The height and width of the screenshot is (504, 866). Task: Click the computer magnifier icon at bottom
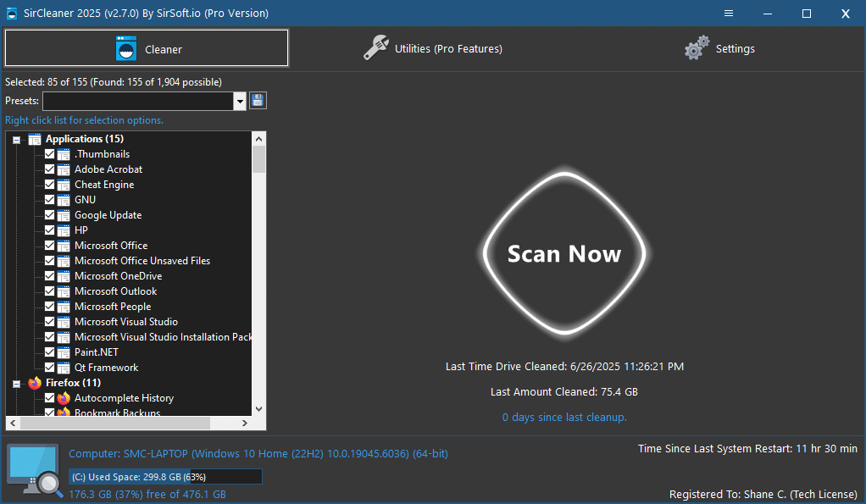(35, 470)
